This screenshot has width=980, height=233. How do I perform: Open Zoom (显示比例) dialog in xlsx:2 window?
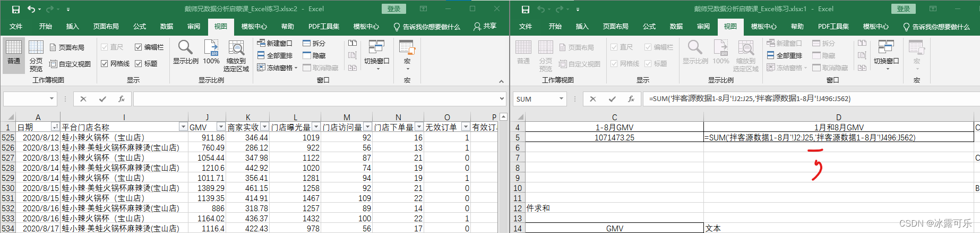tap(185, 52)
